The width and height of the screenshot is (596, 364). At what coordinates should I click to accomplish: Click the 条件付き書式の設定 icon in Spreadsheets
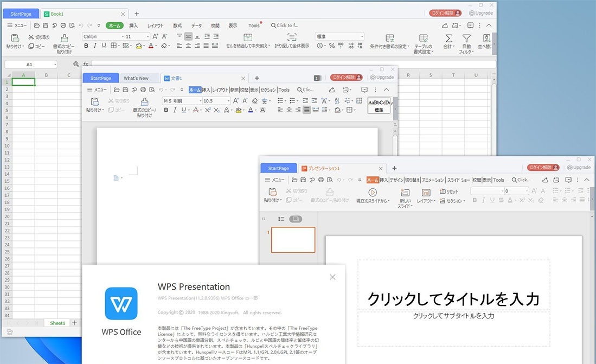click(390, 38)
